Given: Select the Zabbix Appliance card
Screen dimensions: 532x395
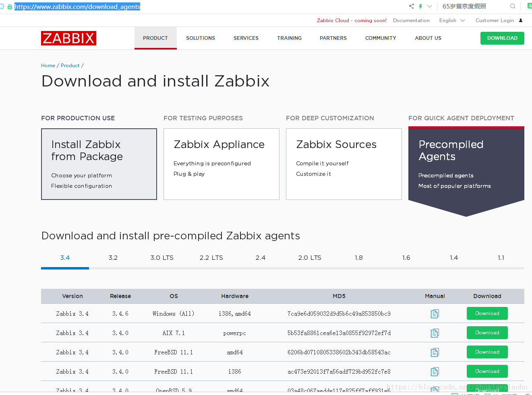Looking at the screenshot, I should pos(221,164).
